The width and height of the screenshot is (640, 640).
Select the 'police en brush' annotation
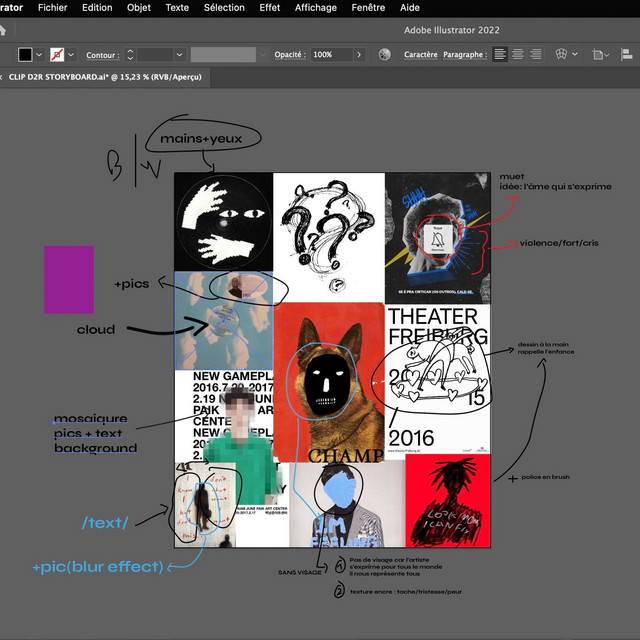(x=545, y=477)
